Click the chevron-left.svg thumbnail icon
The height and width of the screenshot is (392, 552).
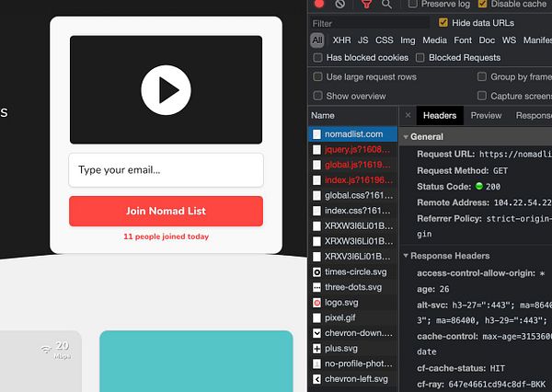(316, 379)
